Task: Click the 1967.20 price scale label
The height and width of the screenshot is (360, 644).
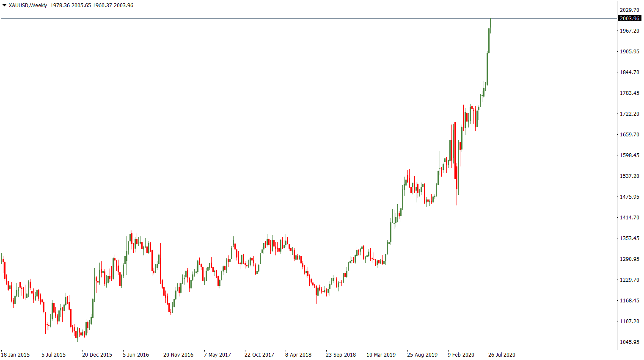Action: click(x=629, y=30)
